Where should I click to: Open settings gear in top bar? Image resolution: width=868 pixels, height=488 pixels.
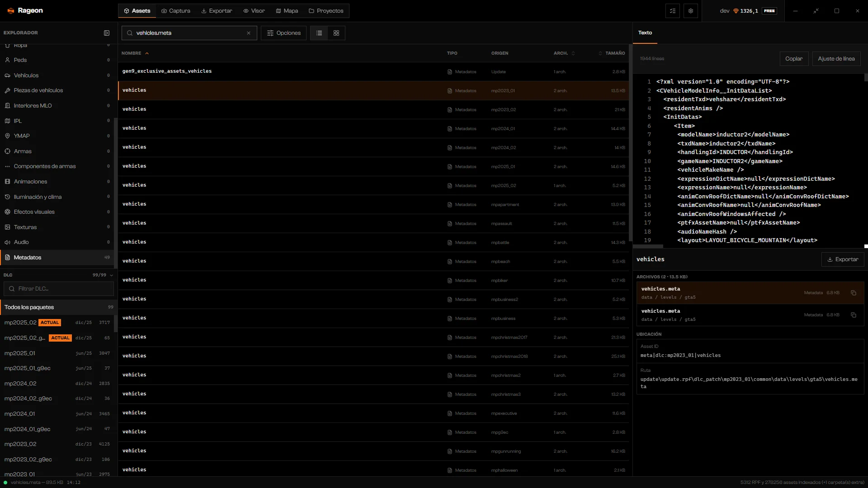click(691, 11)
